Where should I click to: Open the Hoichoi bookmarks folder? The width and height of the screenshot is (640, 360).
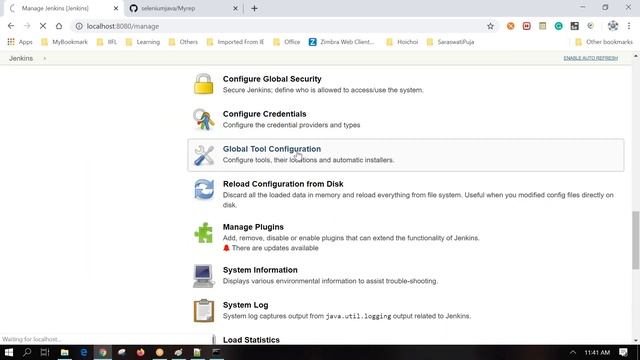402,42
